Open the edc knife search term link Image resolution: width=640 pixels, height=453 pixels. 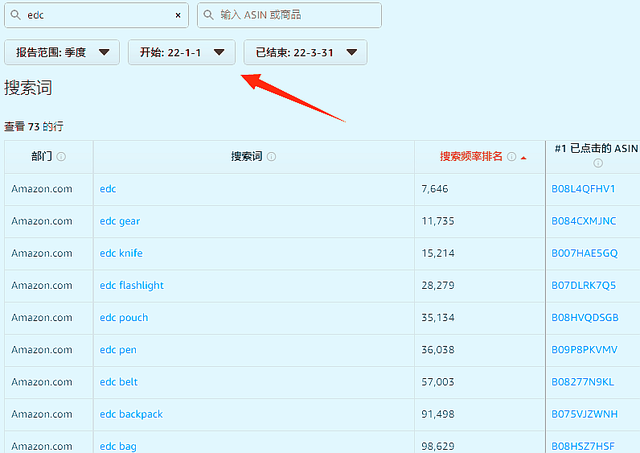click(x=121, y=253)
